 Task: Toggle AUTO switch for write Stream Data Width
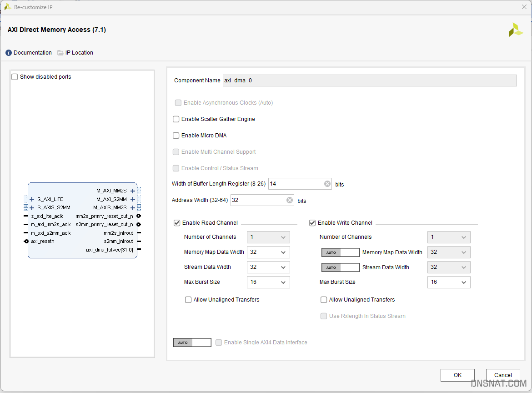click(340, 267)
